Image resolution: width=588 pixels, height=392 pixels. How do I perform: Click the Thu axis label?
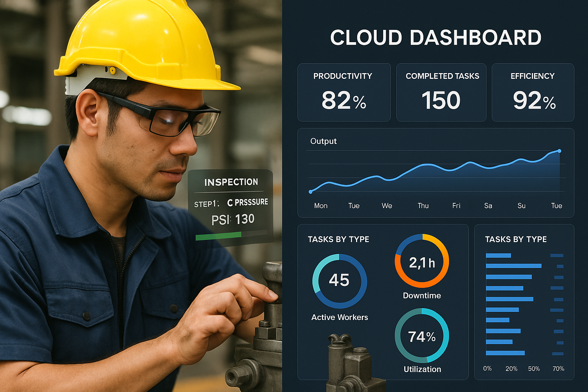pyautogui.click(x=423, y=206)
